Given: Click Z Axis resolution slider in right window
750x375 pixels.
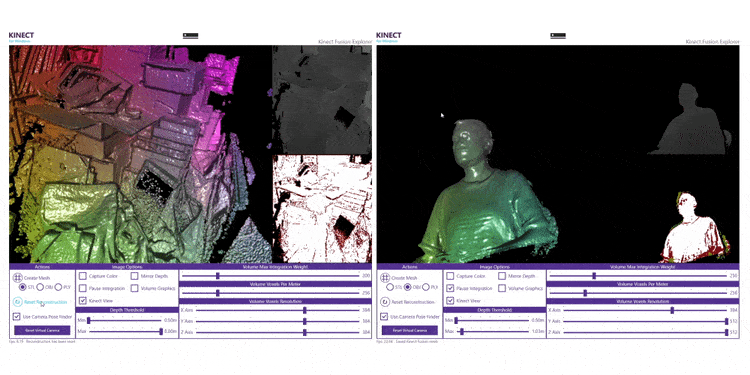Looking at the screenshot, I should pos(645,332).
